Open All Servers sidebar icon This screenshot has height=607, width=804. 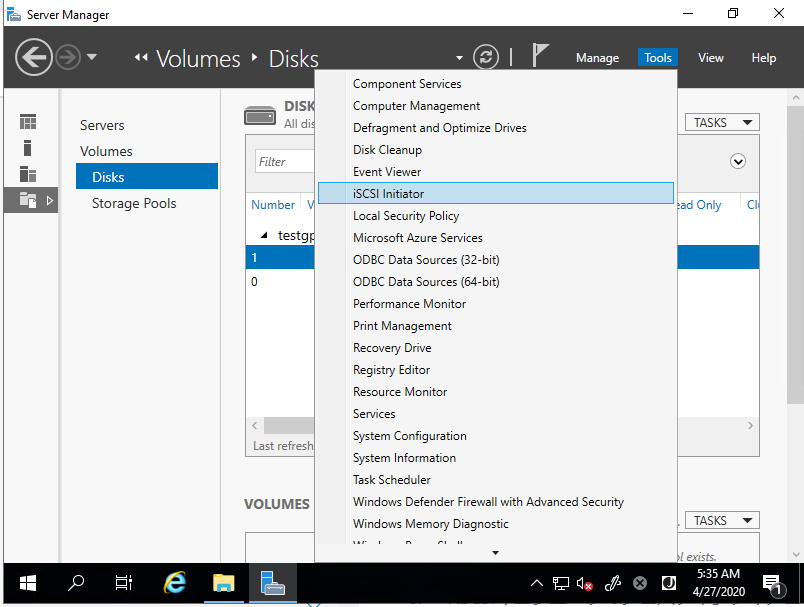28,174
